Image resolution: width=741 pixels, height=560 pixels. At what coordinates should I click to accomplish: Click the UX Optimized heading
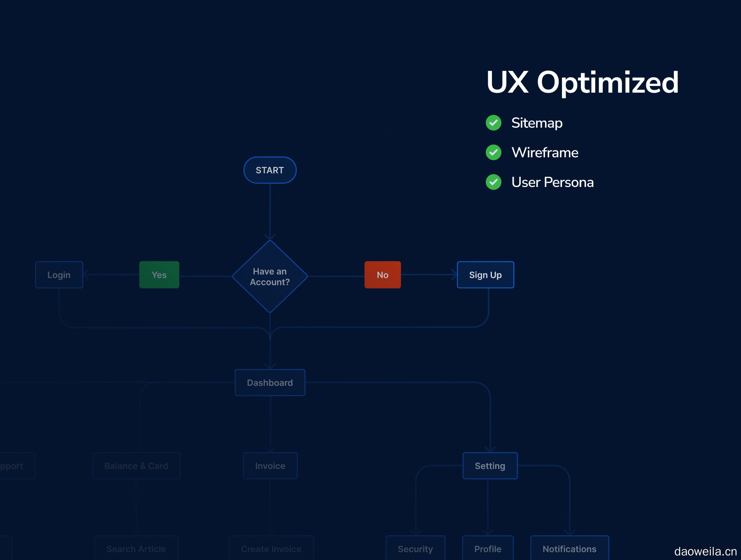[x=582, y=82]
